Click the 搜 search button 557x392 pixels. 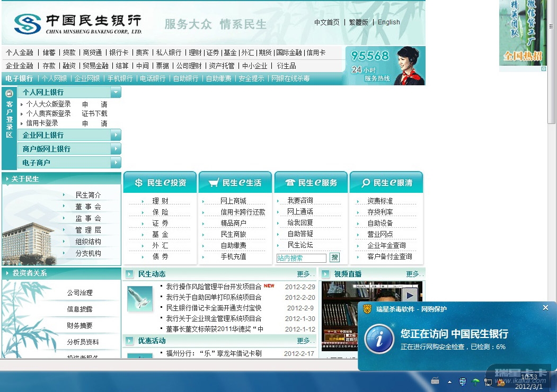[x=334, y=257]
